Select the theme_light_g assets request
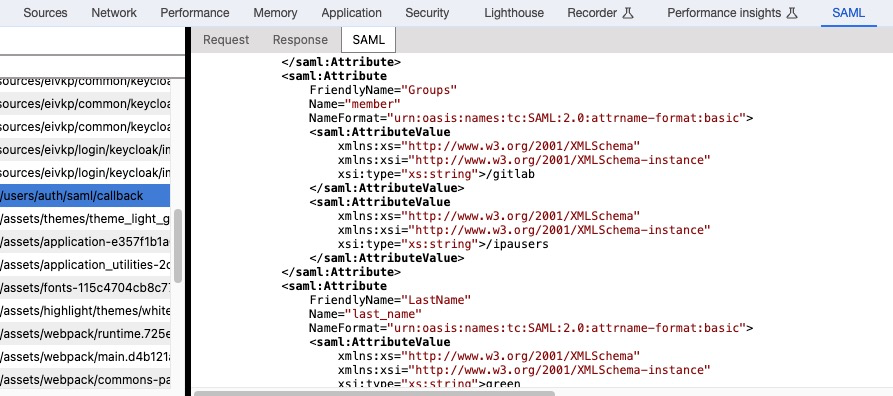This screenshot has height=396, width=893. tap(85, 219)
